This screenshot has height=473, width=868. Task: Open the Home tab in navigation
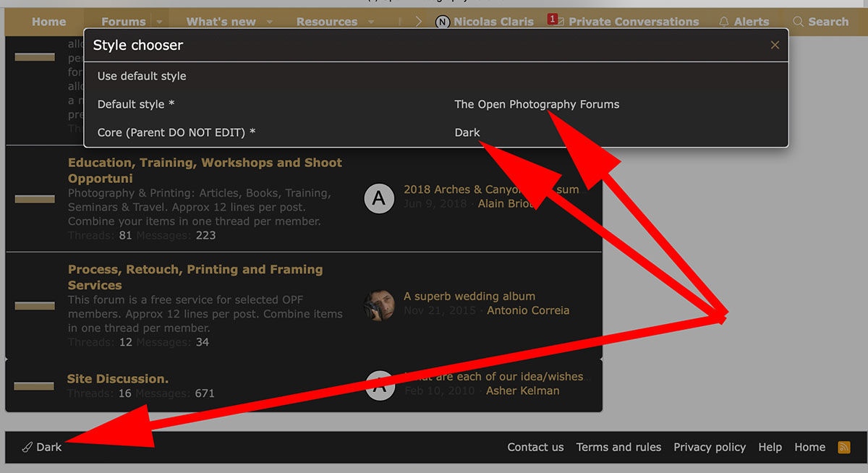pos(48,22)
